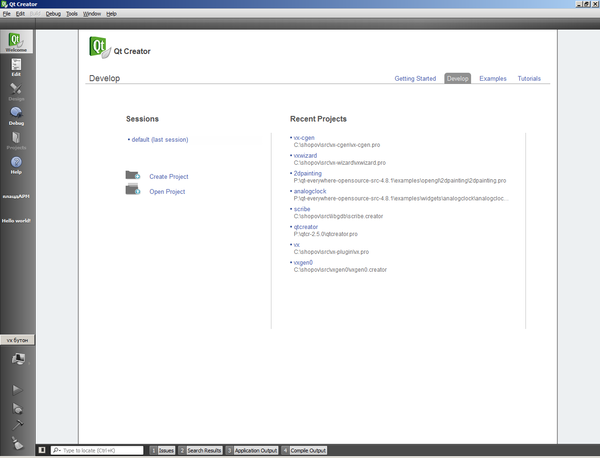
Task: Open the analogclock recent project
Action: pyautogui.click(x=310, y=191)
